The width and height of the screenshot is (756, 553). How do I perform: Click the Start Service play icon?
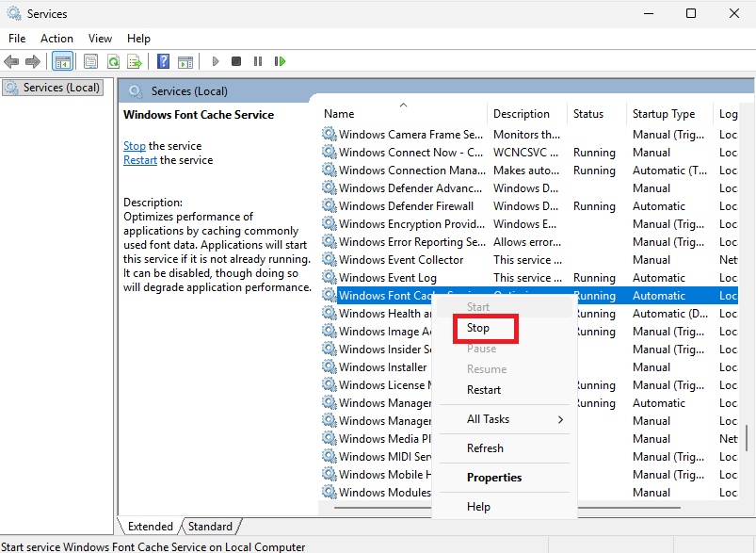click(x=216, y=61)
